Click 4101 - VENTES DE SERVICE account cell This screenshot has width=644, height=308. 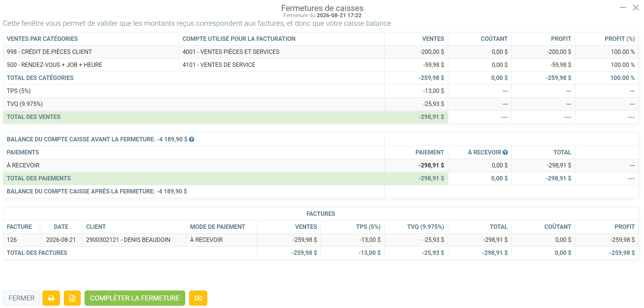click(x=219, y=65)
